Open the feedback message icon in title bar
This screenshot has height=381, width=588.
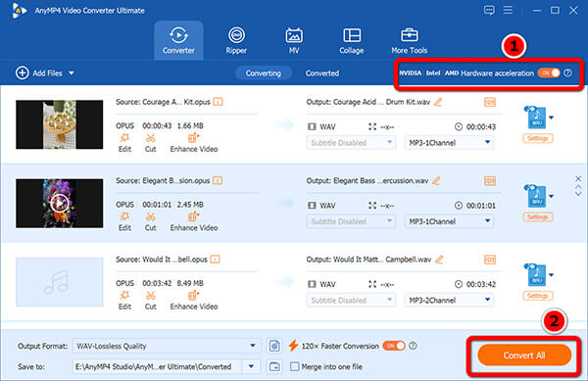pos(489,10)
